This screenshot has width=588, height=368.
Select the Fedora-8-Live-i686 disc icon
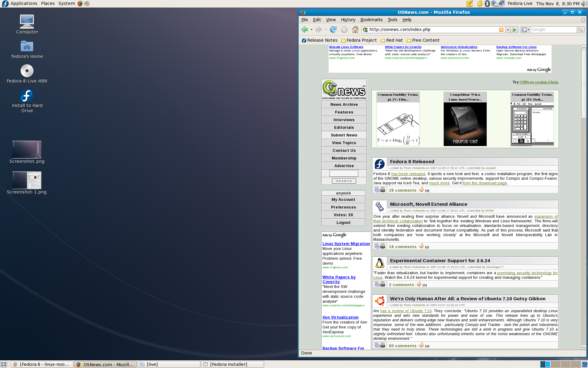[x=27, y=74]
